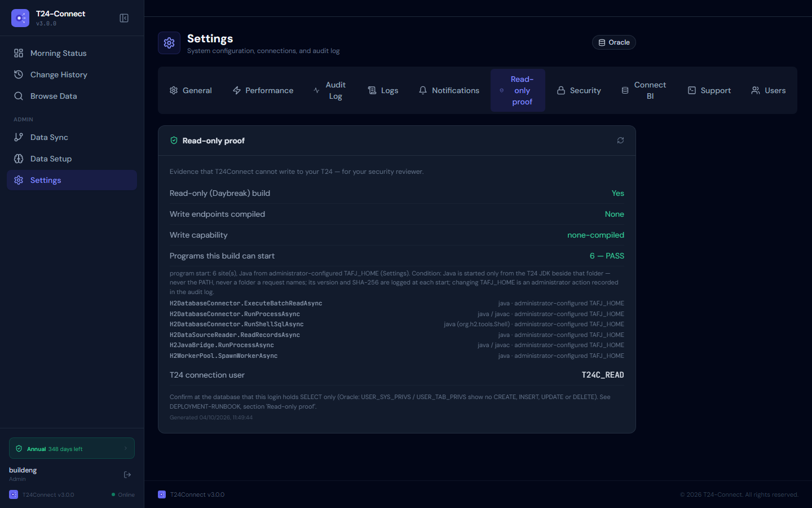
Task: Open the Data Setup page
Action: point(72,159)
